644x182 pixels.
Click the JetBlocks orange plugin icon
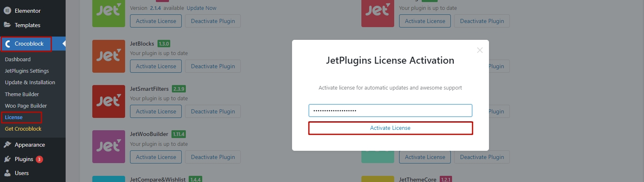109,56
